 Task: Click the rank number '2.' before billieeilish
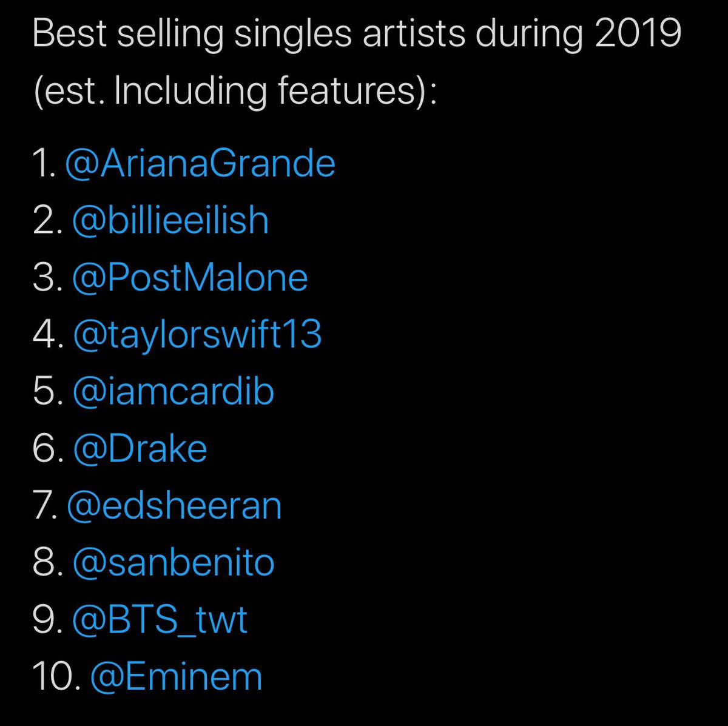tap(48, 221)
